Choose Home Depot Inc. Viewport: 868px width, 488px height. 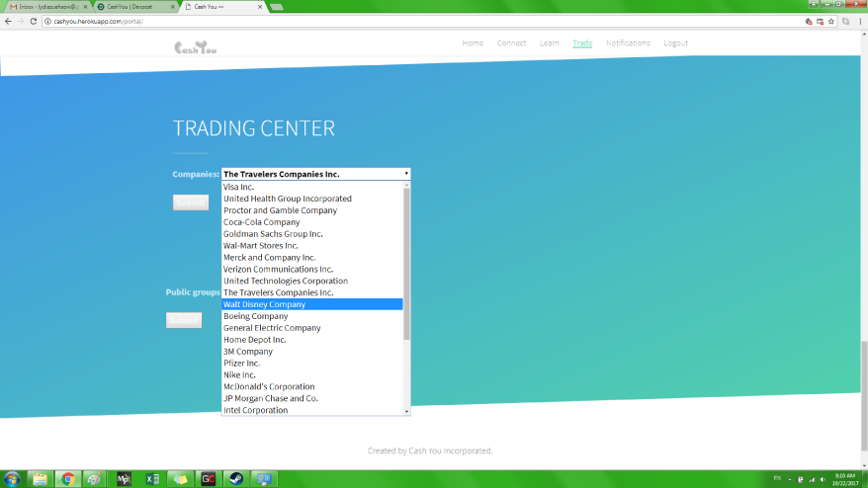point(312,340)
